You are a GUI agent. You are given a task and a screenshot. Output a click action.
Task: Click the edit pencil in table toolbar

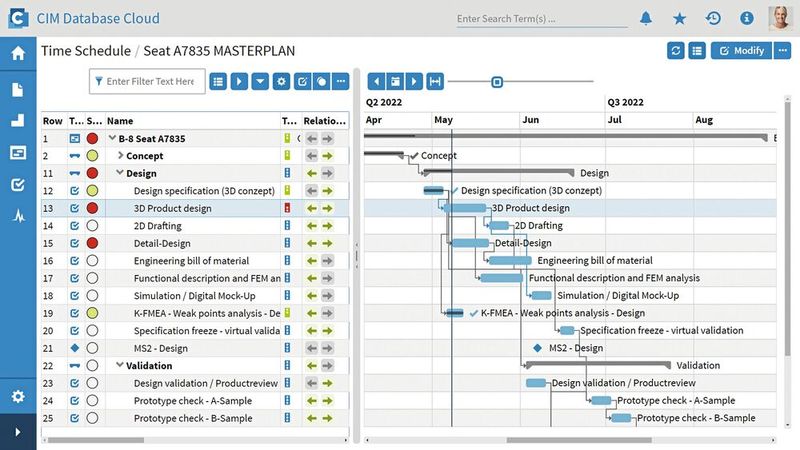[302, 82]
